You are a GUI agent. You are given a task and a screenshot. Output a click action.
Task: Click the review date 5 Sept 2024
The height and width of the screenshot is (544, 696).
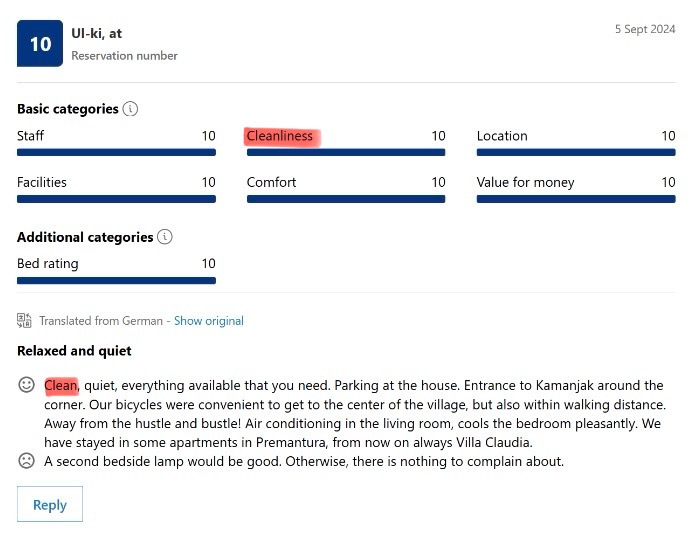[x=645, y=29]
